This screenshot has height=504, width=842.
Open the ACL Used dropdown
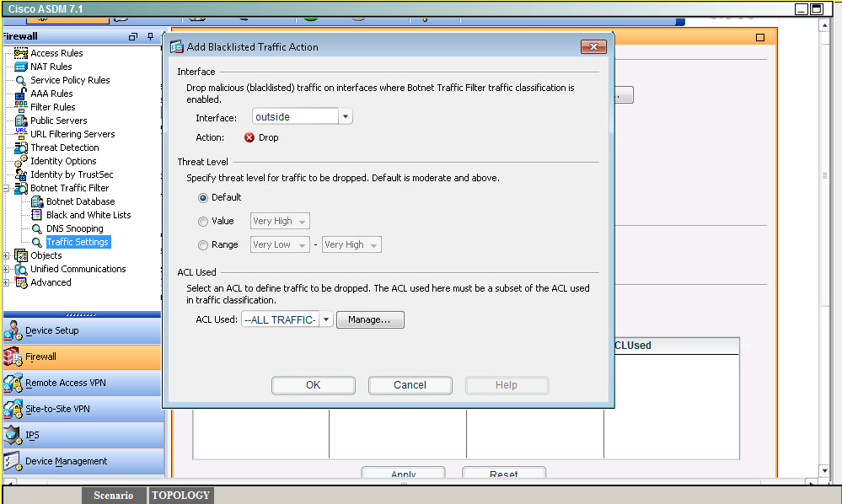click(326, 319)
